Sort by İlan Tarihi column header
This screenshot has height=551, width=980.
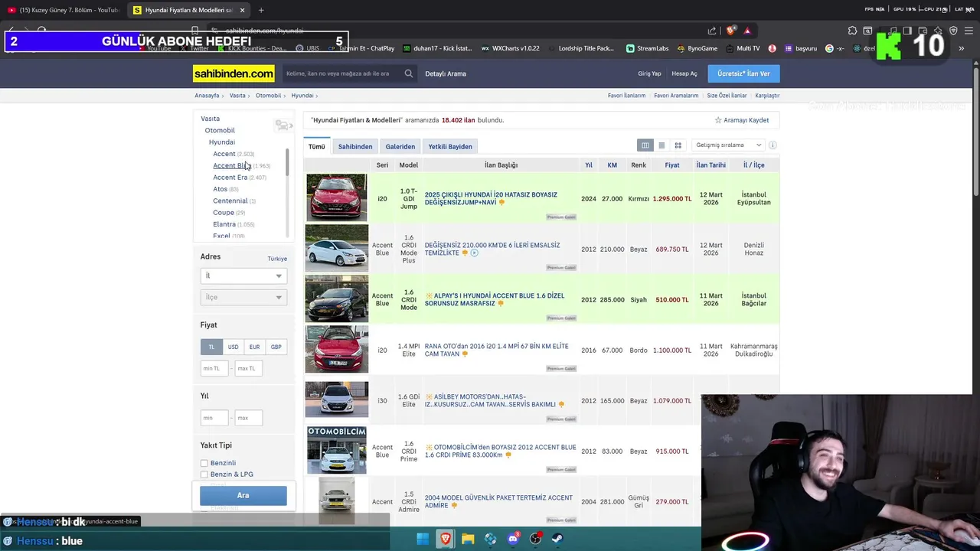[711, 165]
